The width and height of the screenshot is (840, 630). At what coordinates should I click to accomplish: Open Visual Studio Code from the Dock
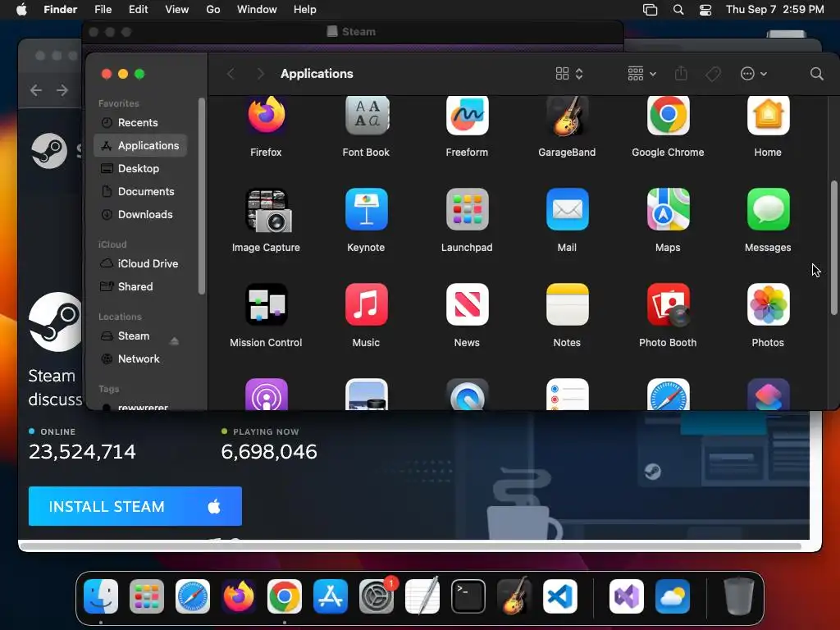click(559, 596)
